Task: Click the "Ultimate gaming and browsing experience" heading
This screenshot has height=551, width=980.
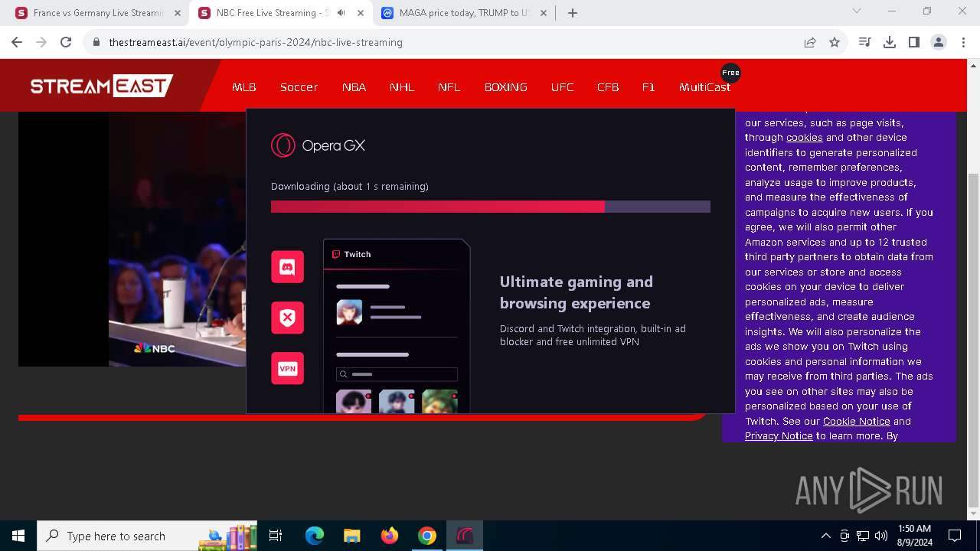Action: click(577, 292)
